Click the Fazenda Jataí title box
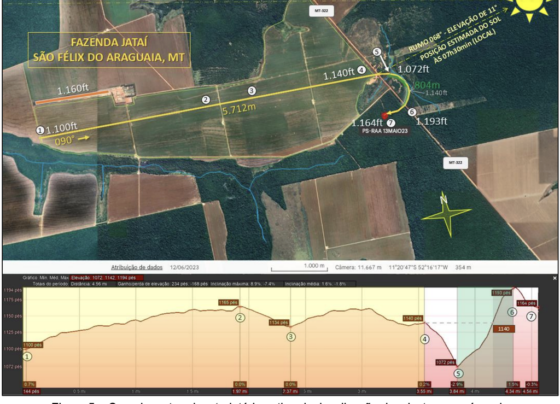 pos(109,50)
